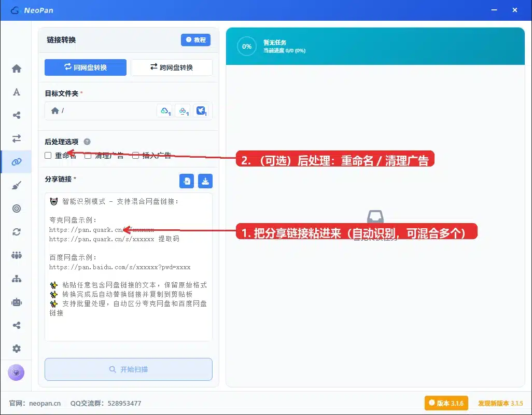Open the lower share icon in sidebar

pyautogui.click(x=16, y=325)
